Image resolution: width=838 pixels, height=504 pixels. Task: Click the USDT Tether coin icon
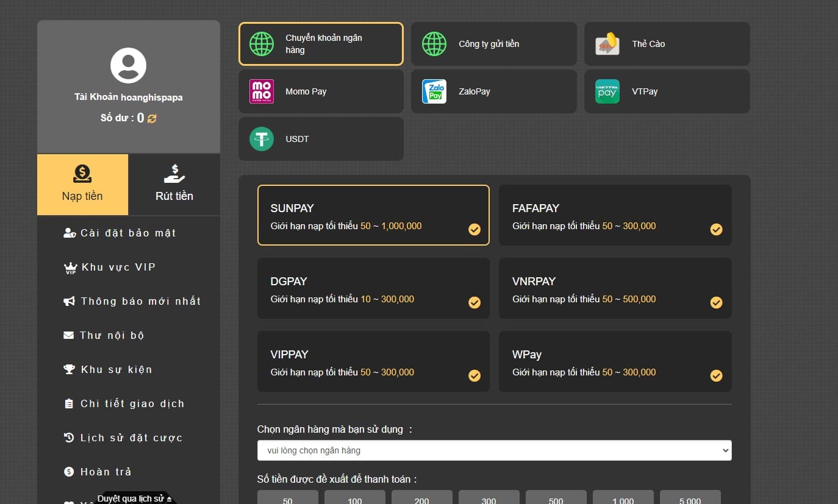pyautogui.click(x=262, y=139)
